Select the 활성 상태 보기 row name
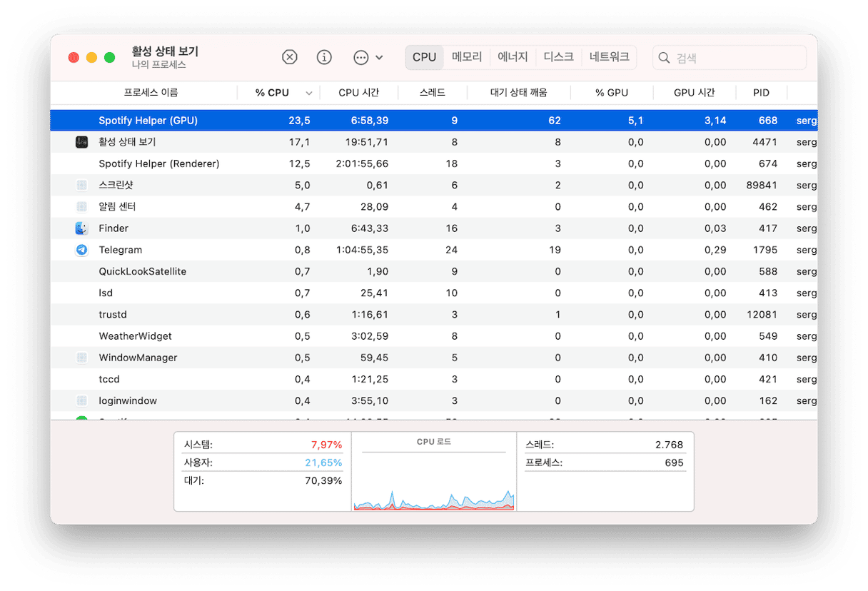 (x=127, y=142)
